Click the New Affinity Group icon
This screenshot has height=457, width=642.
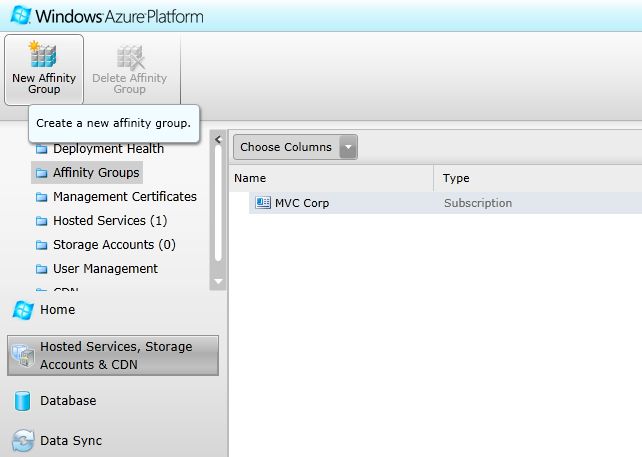(43, 55)
